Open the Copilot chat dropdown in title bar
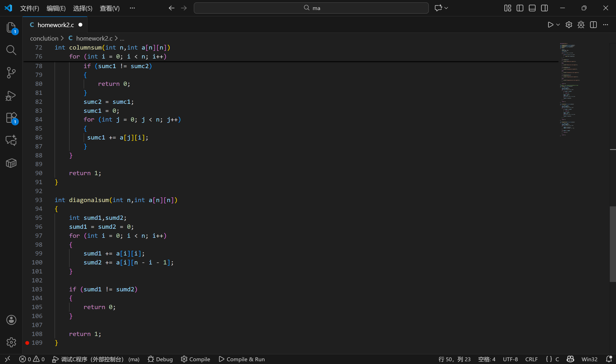 coord(446,8)
